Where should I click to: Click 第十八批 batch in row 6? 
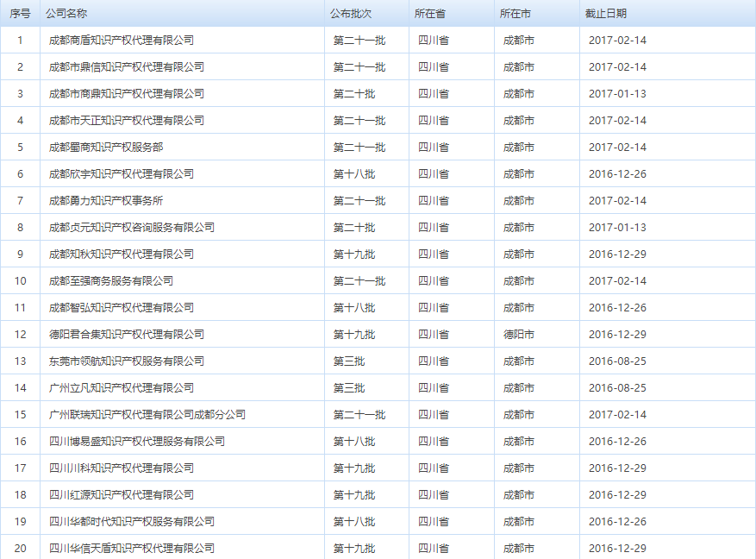click(x=354, y=174)
